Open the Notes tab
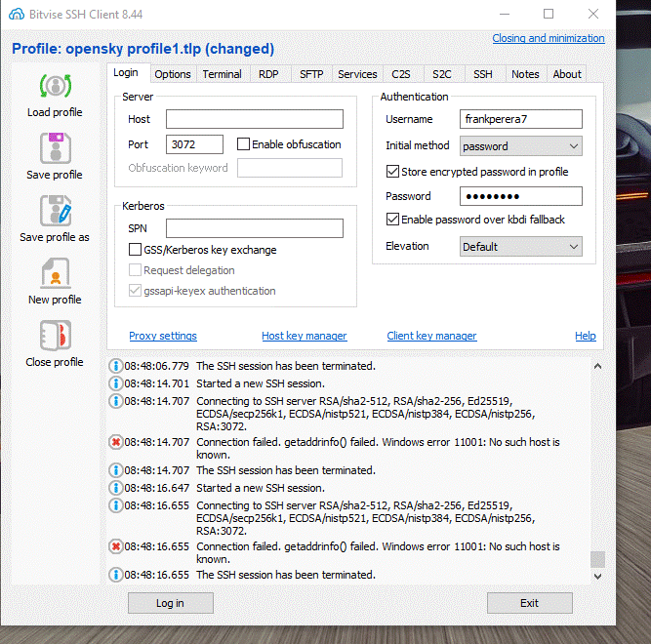The image size is (651, 644). click(525, 74)
